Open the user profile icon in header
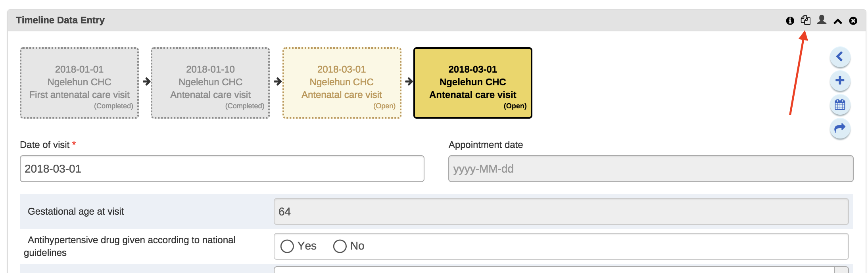868x273 pixels. [822, 20]
